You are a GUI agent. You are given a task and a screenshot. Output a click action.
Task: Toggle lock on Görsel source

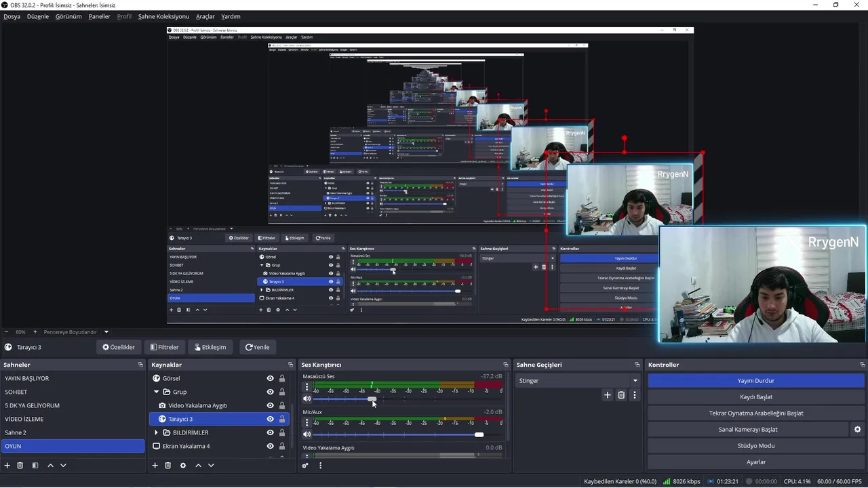pyautogui.click(x=282, y=378)
